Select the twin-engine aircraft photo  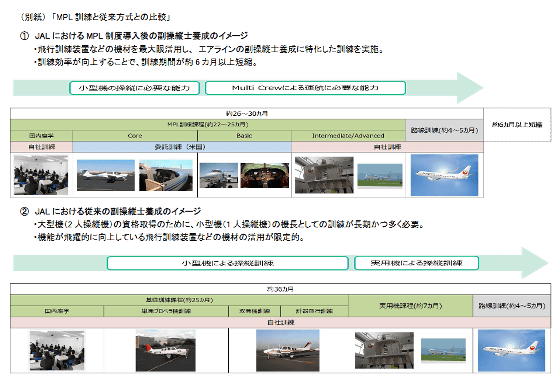coord(288,350)
